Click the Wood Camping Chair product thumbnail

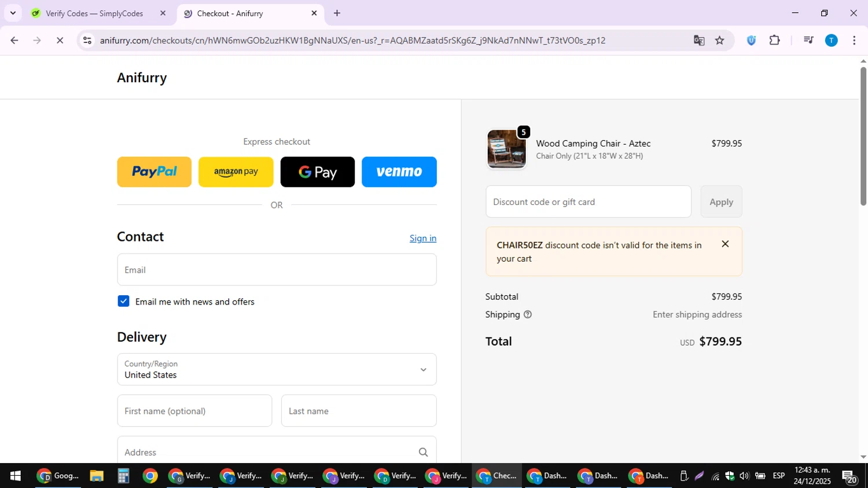(506, 149)
